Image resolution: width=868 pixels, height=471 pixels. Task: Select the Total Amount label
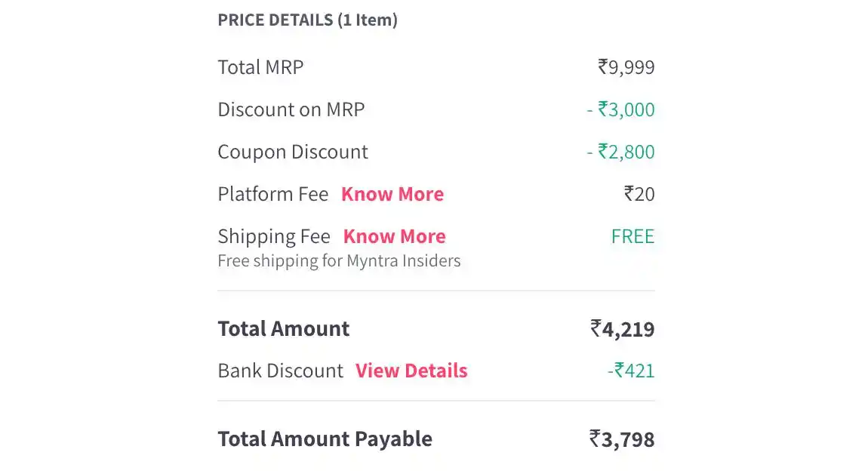(284, 329)
